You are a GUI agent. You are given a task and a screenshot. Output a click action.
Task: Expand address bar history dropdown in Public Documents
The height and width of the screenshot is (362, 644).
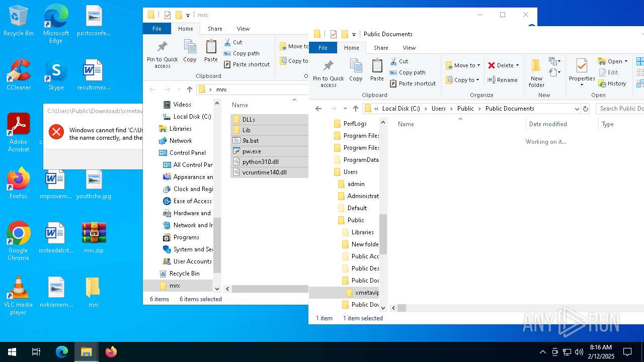(x=577, y=109)
